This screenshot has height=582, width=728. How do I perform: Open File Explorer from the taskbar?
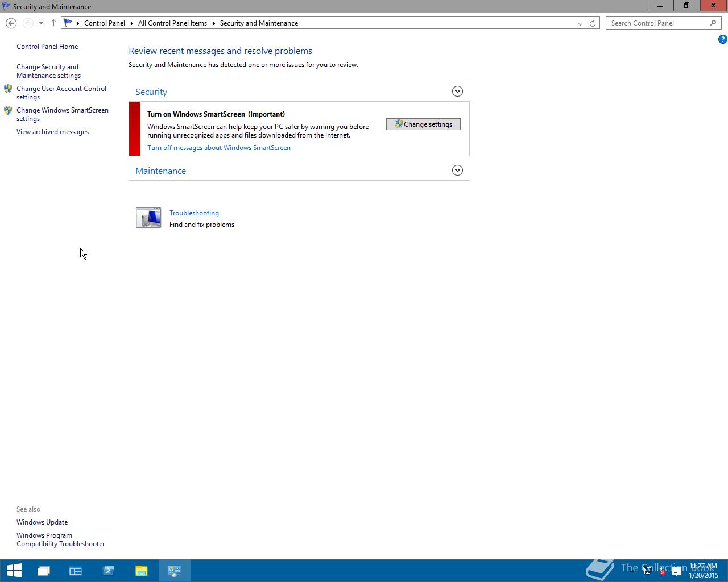pos(142,571)
